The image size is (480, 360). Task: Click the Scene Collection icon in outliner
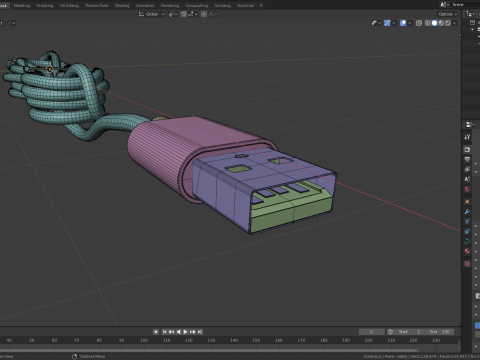point(472,22)
